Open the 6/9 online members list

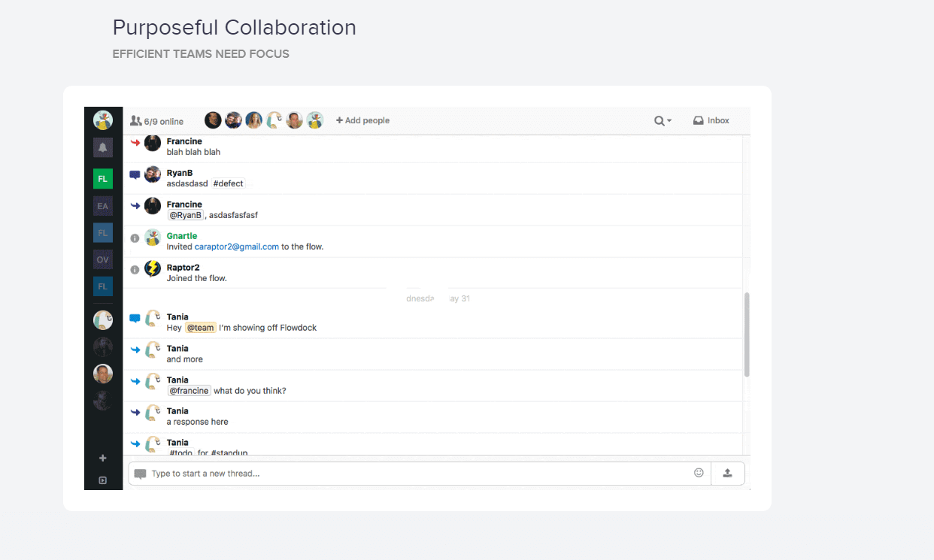(156, 121)
